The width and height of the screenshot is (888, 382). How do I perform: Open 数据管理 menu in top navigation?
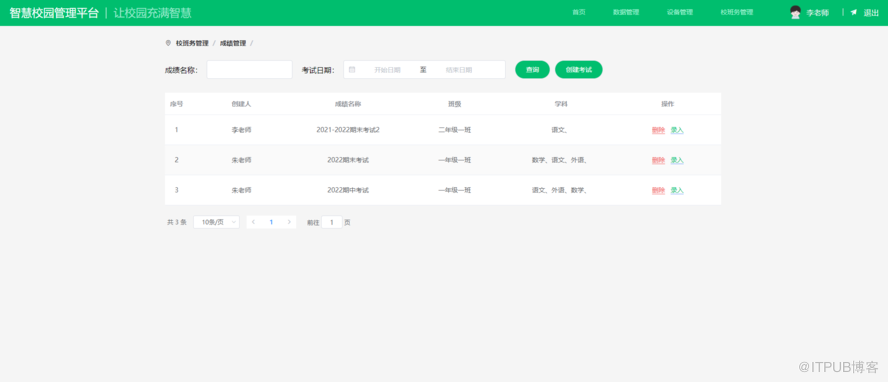[626, 12]
